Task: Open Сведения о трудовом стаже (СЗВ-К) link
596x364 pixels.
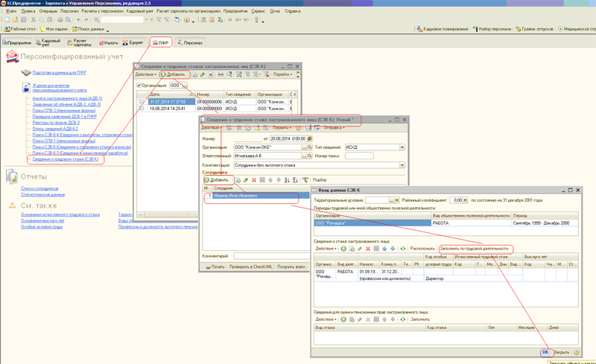Action: (x=66, y=159)
